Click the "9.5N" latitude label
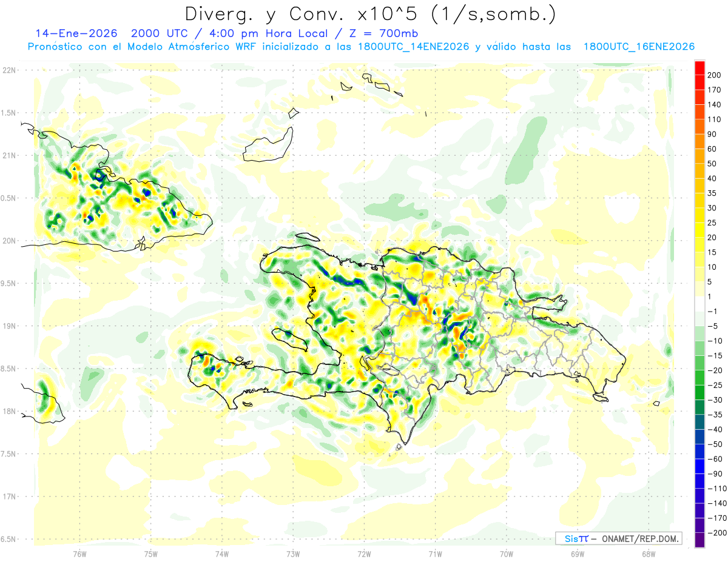Image resolution: width=728 pixels, height=562 pixels. pos(9,283)
